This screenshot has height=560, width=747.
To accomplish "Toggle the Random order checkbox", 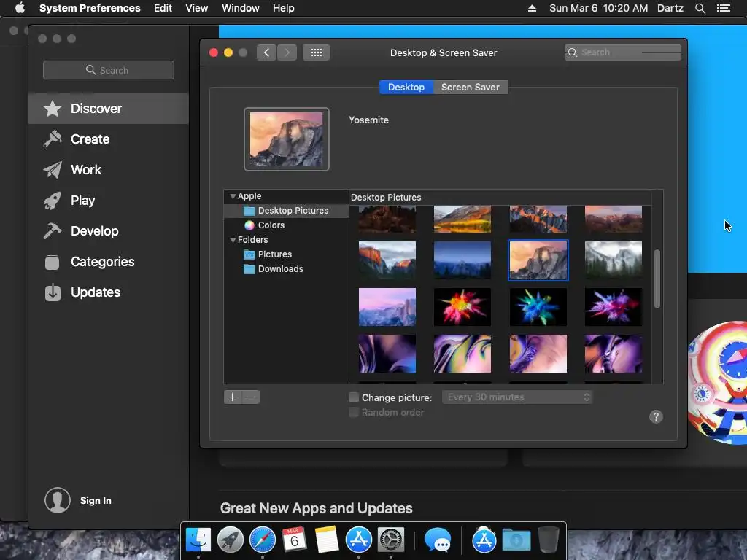I will (x=354, y=412).
